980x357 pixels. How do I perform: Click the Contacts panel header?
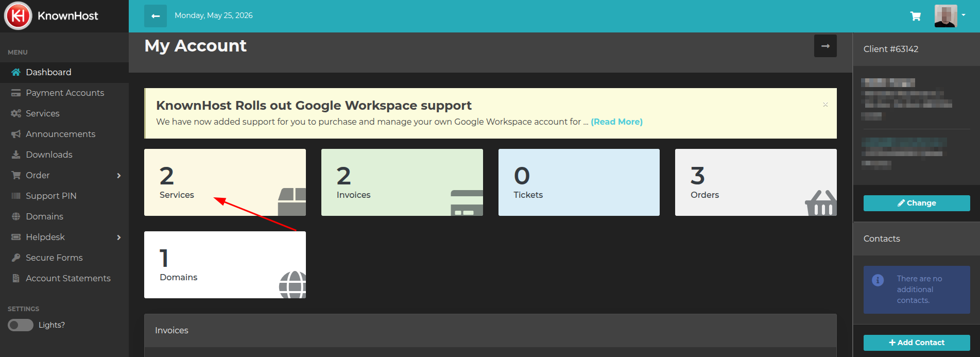pyautogui.click(x=882, y=239)
